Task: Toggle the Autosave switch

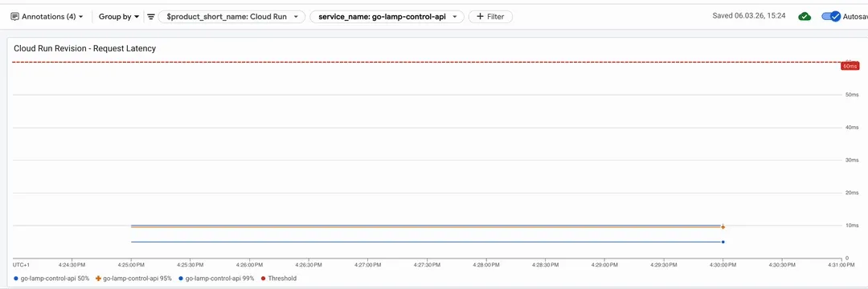Action: click(x=831, y=17)
